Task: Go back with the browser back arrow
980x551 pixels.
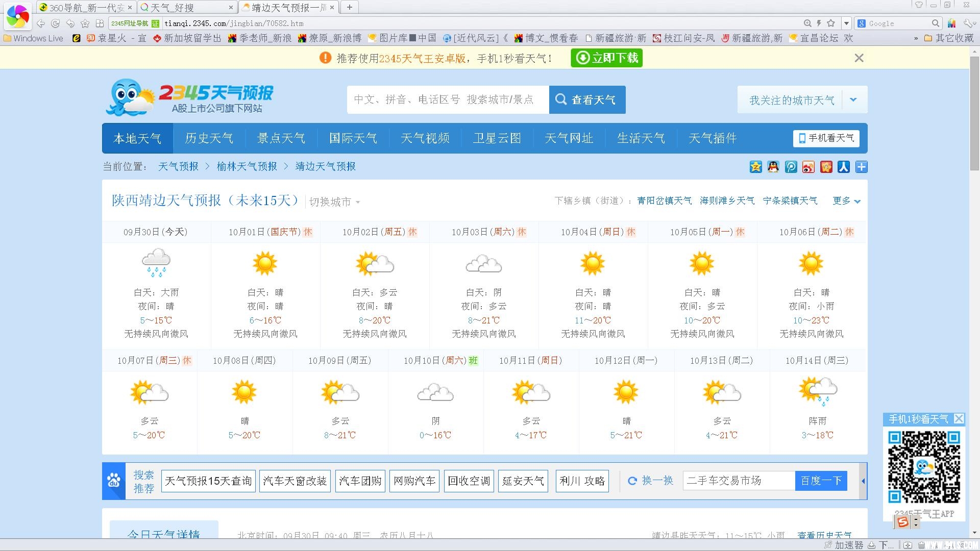Action: pyautogui.click(x=41, y=23)
